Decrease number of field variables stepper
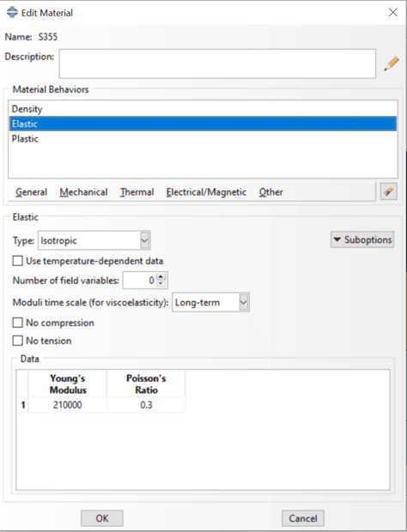 click(x=161, y=284)
